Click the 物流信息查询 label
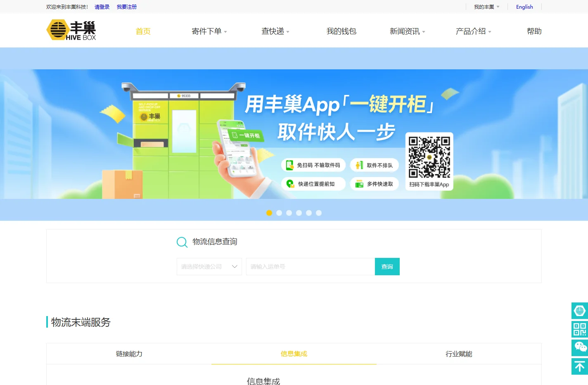Screen dimensions: 588x385 click(215, 242)
